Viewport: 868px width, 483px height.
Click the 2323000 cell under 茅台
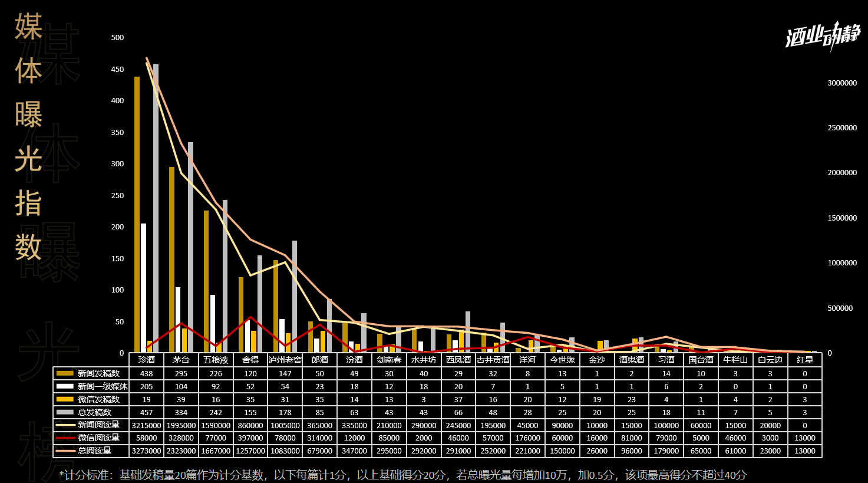pyautogui.click(x=181, y=451)
